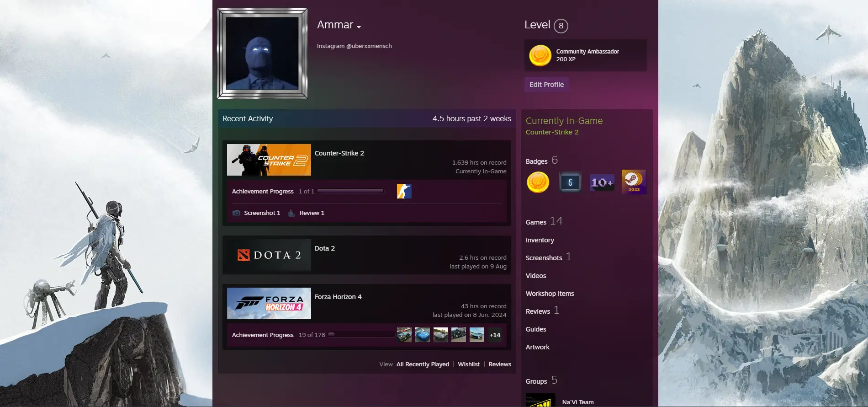Click the gold coin badge under Badges
The image size is (868, 407).
[x=538, y=182]
